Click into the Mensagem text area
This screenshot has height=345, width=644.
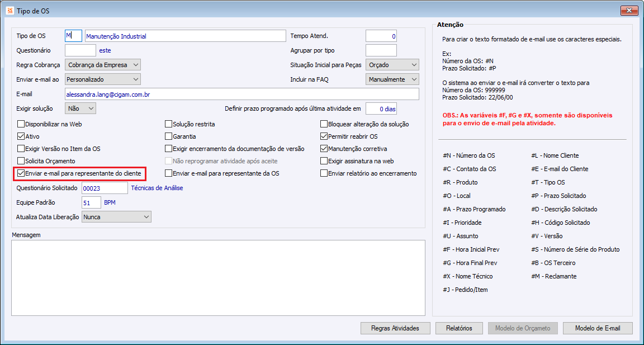point(215,277)
